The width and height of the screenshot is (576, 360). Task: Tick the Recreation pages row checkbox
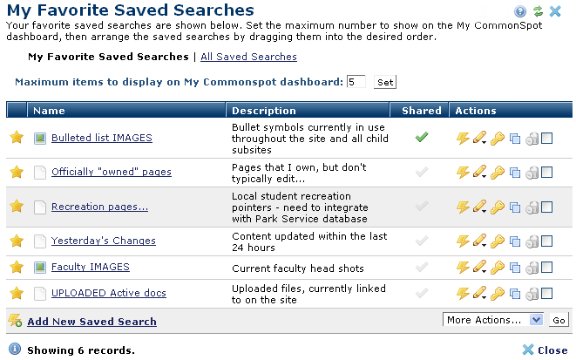(547, 207)
